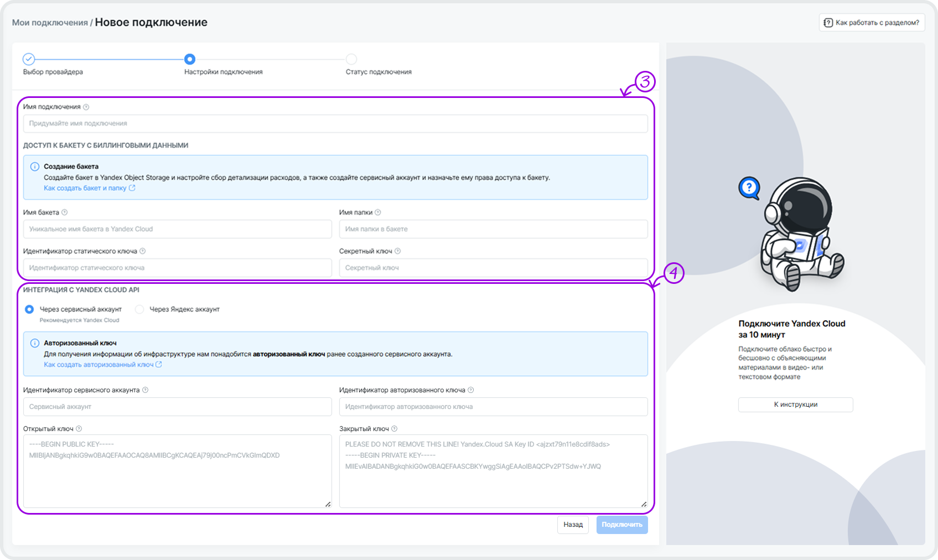Click the К инструкции button
This screenshot has width=938, height=560.
(795, 405)
